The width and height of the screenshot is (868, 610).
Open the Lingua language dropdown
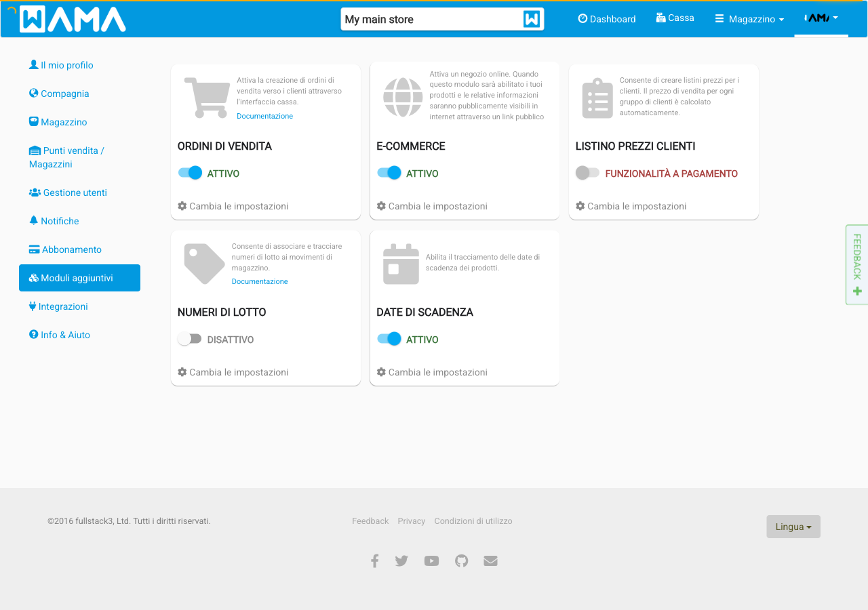pyautogui.click(x=793, y=527)
